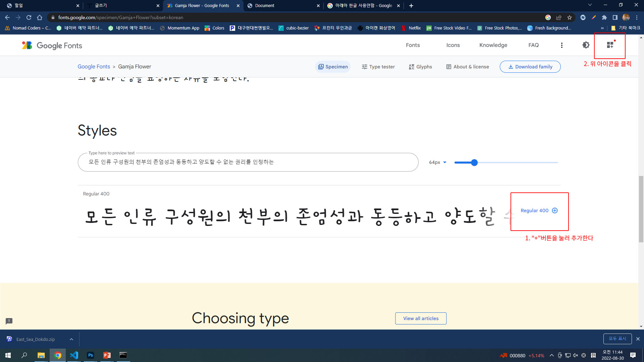Screen dimensions: 644x362
Task: Open the three-dot more menu in the header
Action: [x=561, y=45]
